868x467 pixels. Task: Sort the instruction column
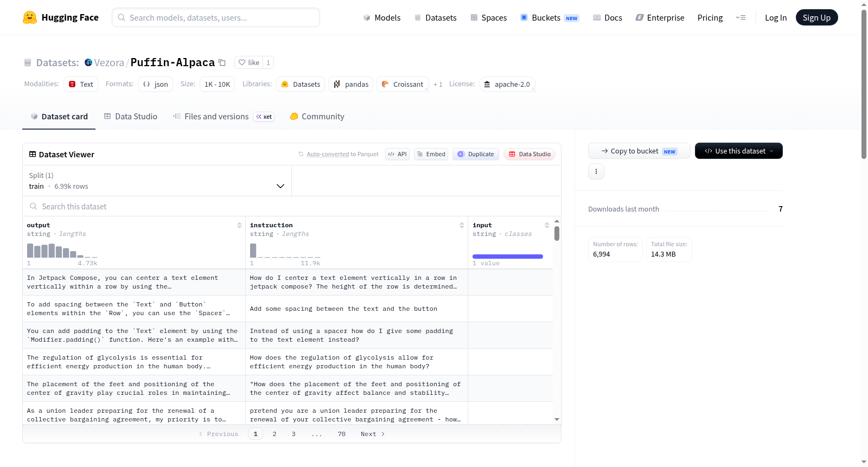(462, 225)
